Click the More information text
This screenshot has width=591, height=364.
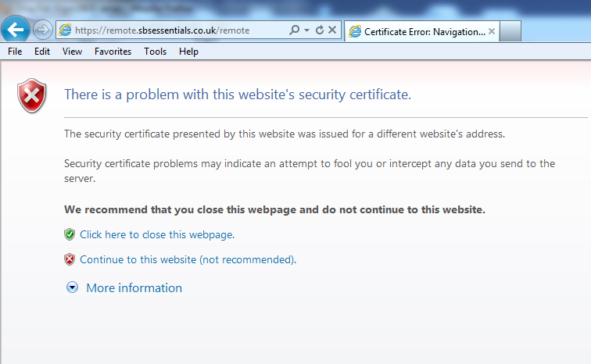(x=134, y=287)
